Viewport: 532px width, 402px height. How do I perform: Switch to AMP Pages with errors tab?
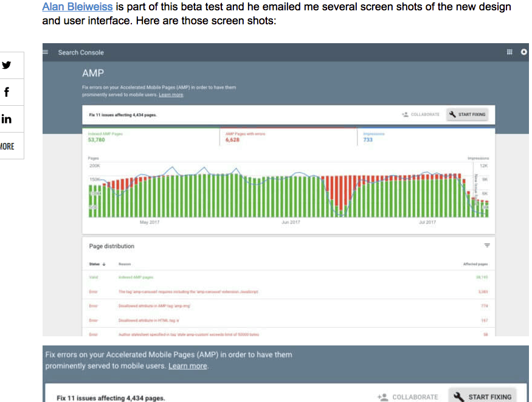[x=287, y=137]
